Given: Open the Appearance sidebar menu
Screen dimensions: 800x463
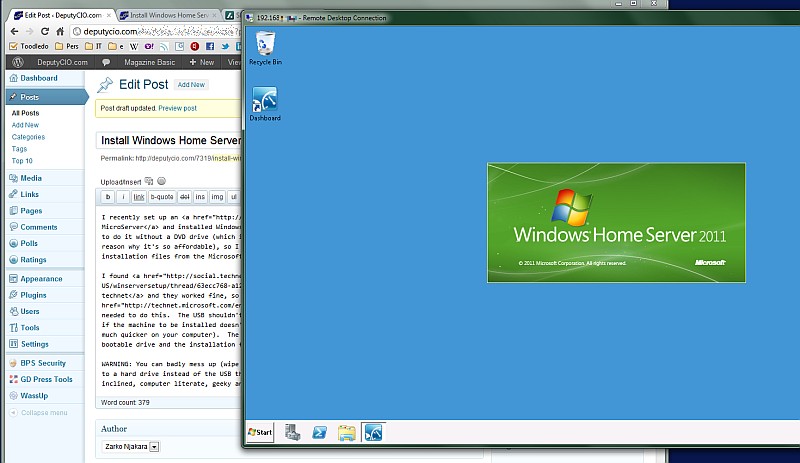Looking at the screenshot, I should point(41,279).
